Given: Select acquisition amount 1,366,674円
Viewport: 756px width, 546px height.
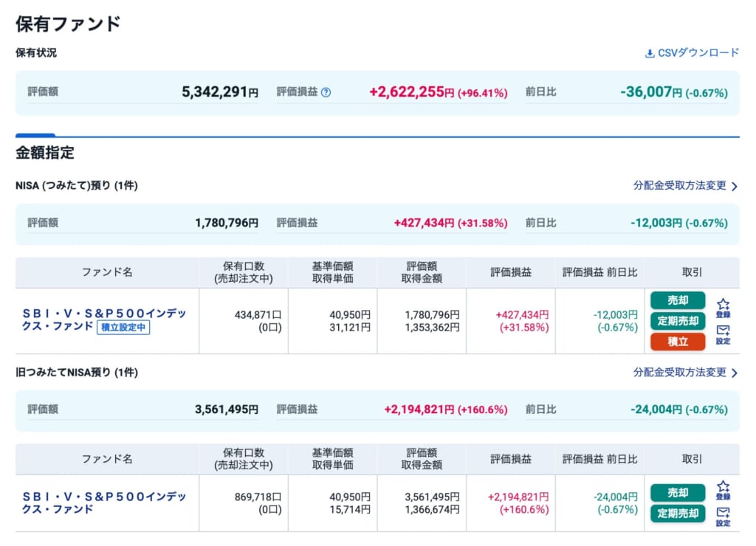Looking at the screenshot, I should [432, 510].
